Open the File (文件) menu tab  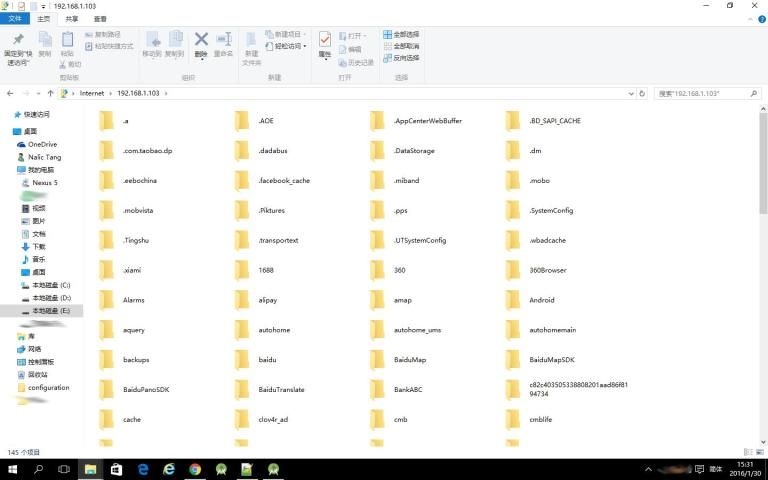(15, 18)
